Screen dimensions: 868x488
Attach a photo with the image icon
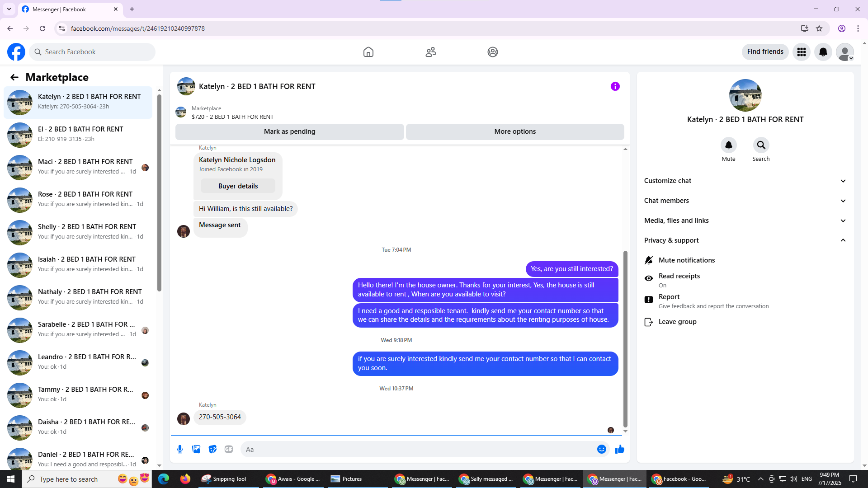196,449
